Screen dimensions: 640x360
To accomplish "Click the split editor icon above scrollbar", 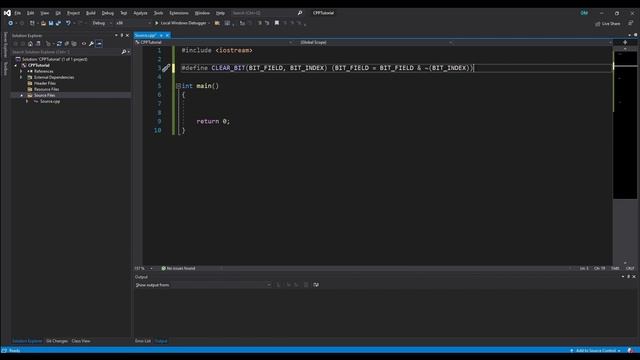I will click(x=625, y=42).
